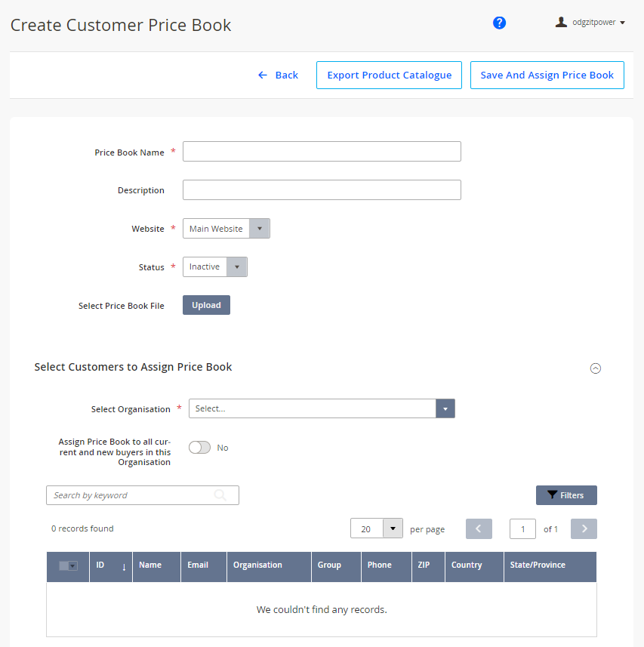Click the Upload button
This screenshot has width=644, height=647.
pos(206,305)
